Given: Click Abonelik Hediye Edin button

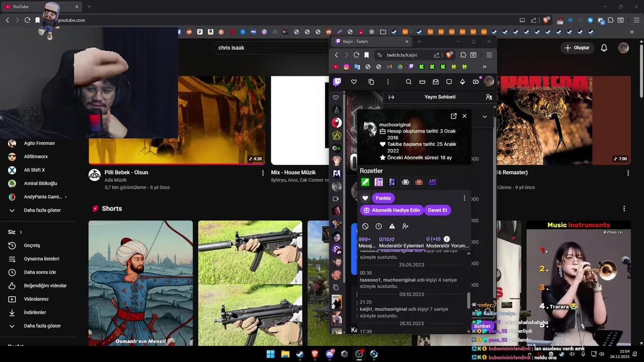Looking at the screenshot, I should 391,210.
